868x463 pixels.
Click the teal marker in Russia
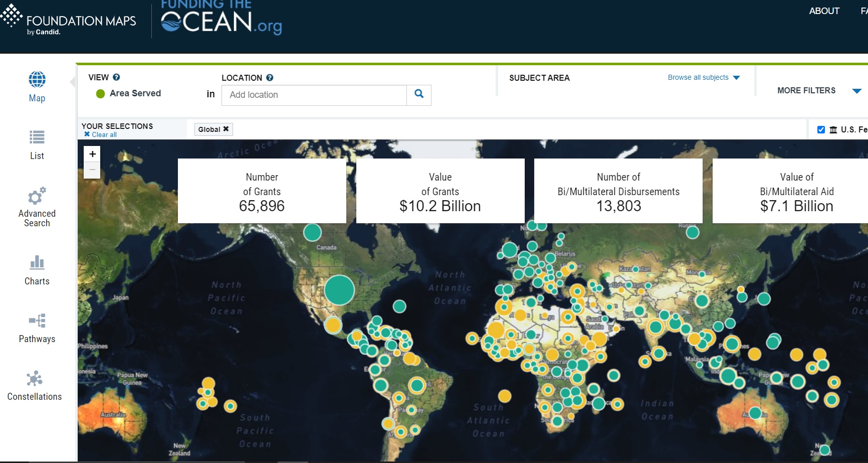tap(693, 232)
